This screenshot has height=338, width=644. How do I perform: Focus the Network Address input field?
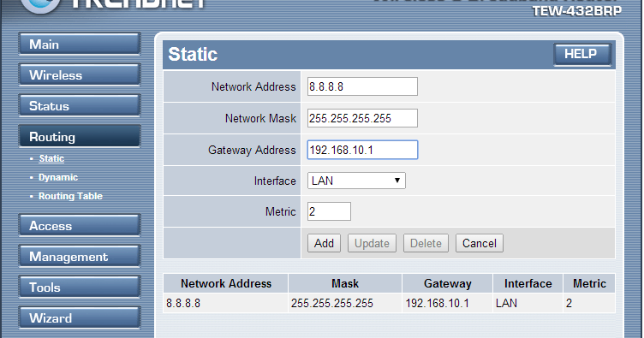(x=362, y=86)
